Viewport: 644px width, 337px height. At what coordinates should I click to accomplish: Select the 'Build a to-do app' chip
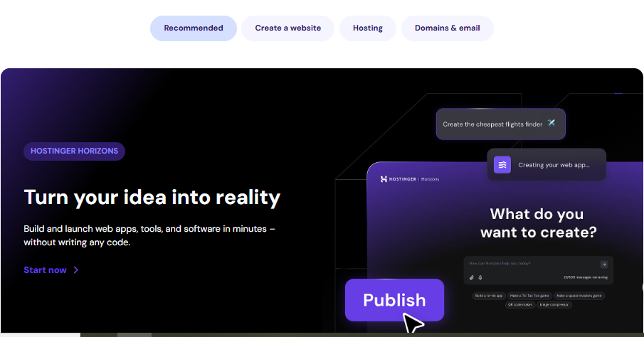tap(488, 296)
